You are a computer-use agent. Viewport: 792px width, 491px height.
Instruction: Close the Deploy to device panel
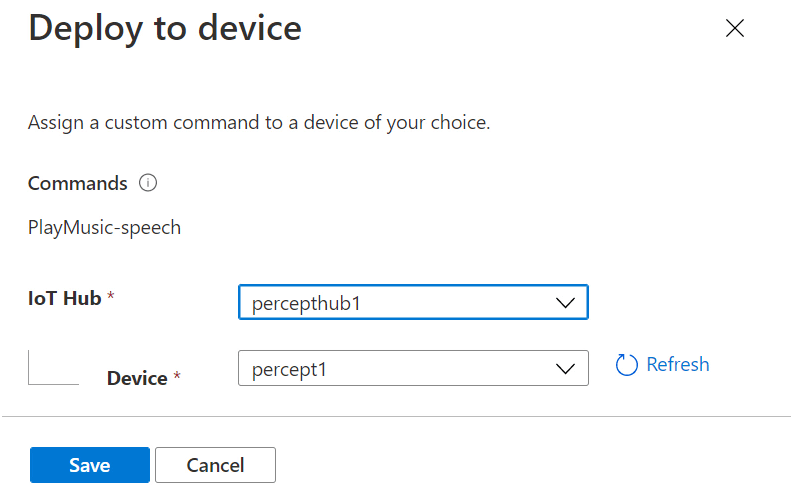[x=735, y=29]
